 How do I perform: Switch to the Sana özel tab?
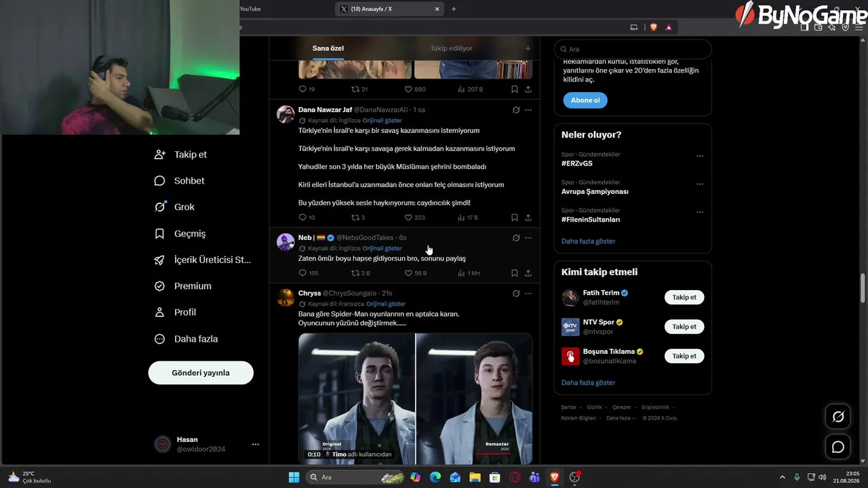328,48
